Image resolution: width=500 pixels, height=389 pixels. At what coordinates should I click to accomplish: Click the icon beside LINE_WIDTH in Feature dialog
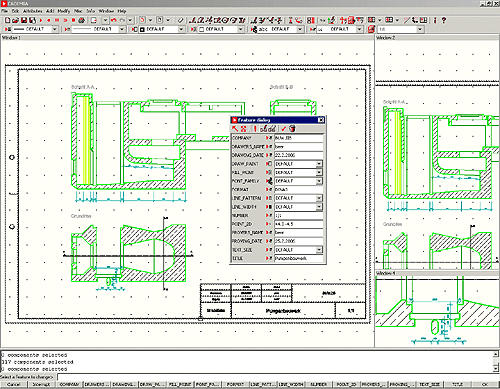click(269, 207)
